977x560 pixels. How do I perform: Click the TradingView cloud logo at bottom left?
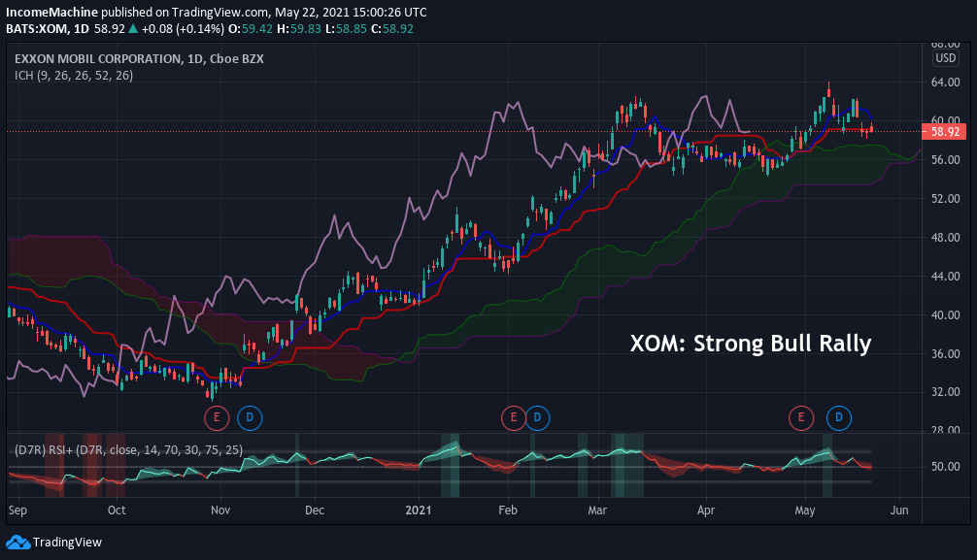[x=17, y=543]
